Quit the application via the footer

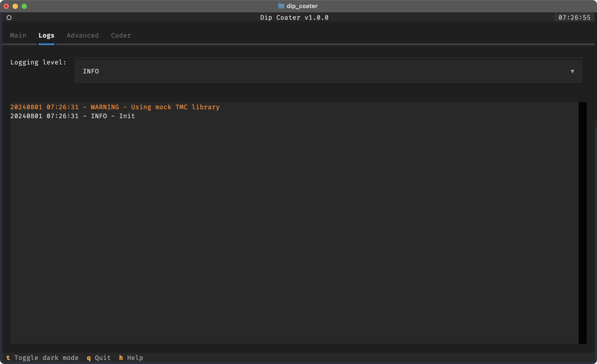click(99, 358)
